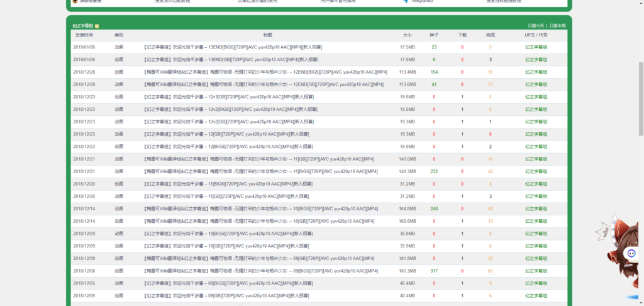This screenshot has width=644, height=306.
Task: Click completed count 42
Action: 491,171
